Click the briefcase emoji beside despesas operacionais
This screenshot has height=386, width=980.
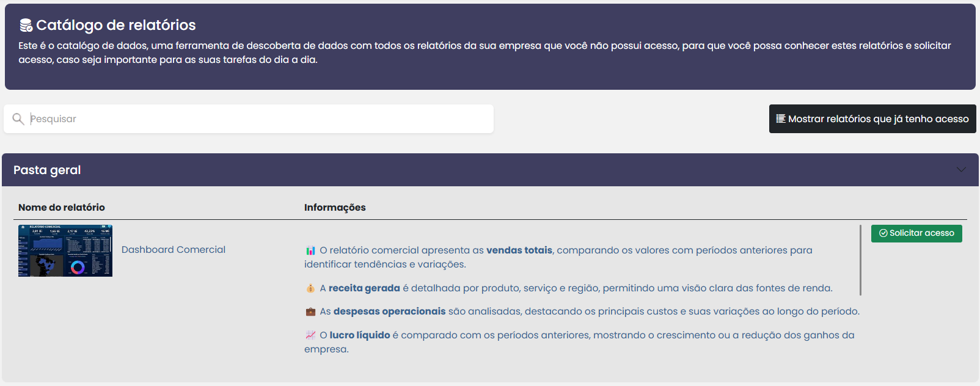pyautogui.click(x=310, y=311)
